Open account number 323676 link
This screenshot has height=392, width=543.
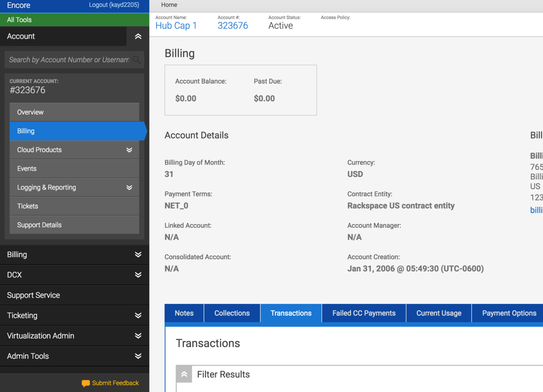[x=233, y=26]
